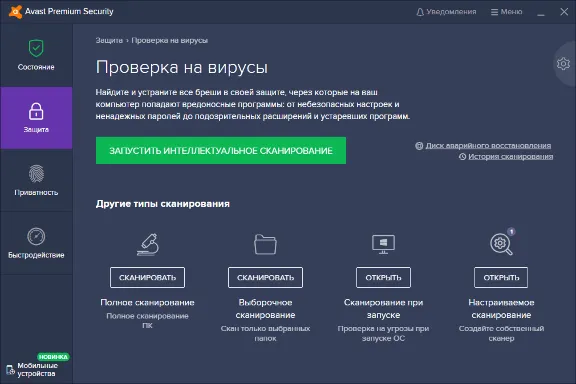Open Диск аварийного восстановления link
This screenshot has height=384, width=576.
(x=488, y=146)
